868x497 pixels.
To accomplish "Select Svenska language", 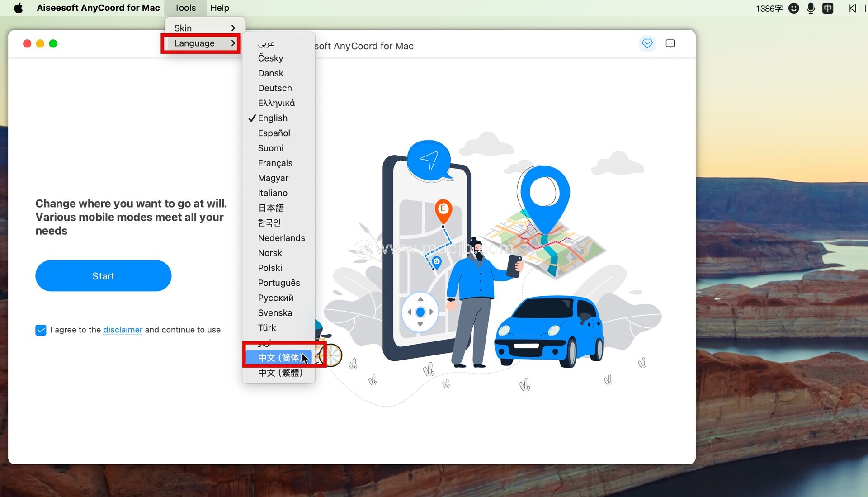I will [278, 312].
